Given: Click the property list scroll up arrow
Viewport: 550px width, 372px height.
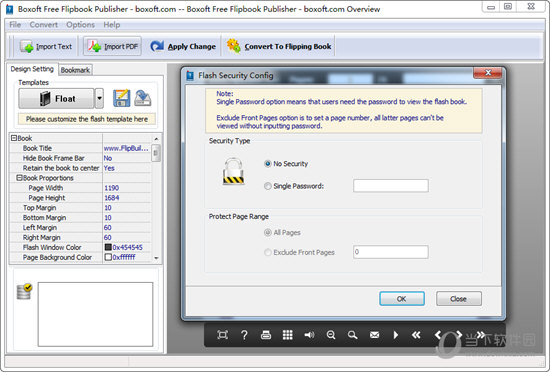Looking at the screenshot, I should 156,139.
